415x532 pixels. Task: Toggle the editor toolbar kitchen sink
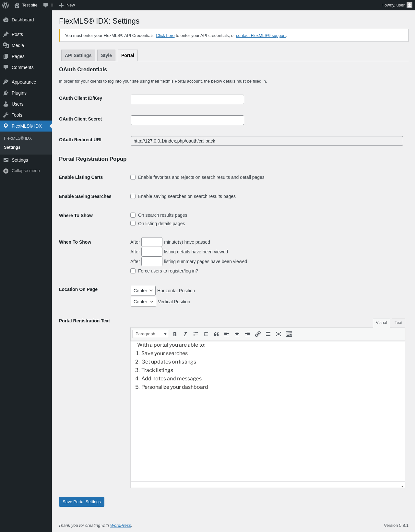pos(289,334)
